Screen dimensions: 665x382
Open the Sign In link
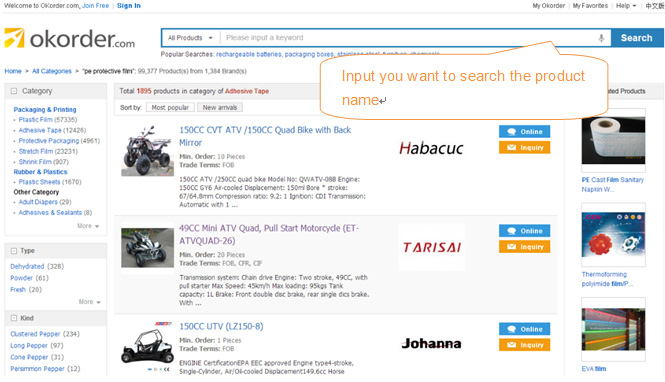coord(129,6)
